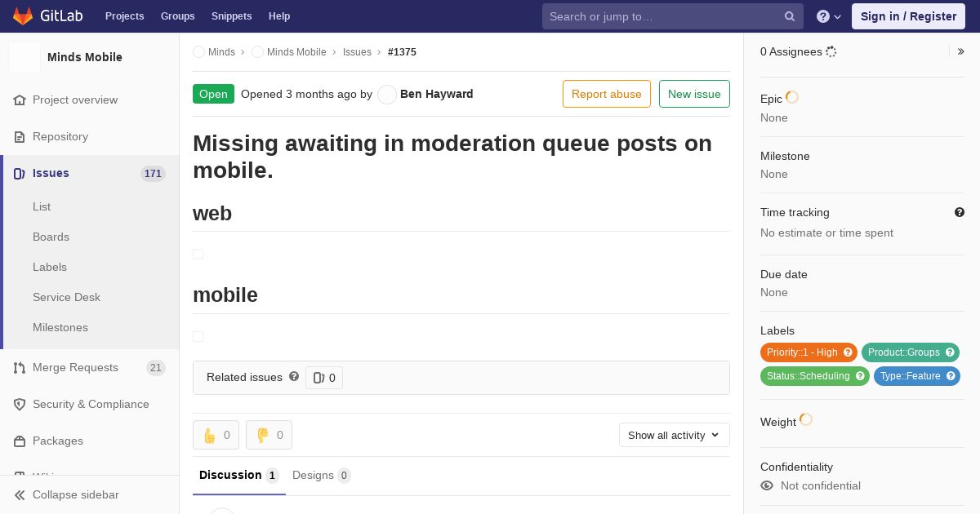Open Boards in sidebar

(51, 237)
